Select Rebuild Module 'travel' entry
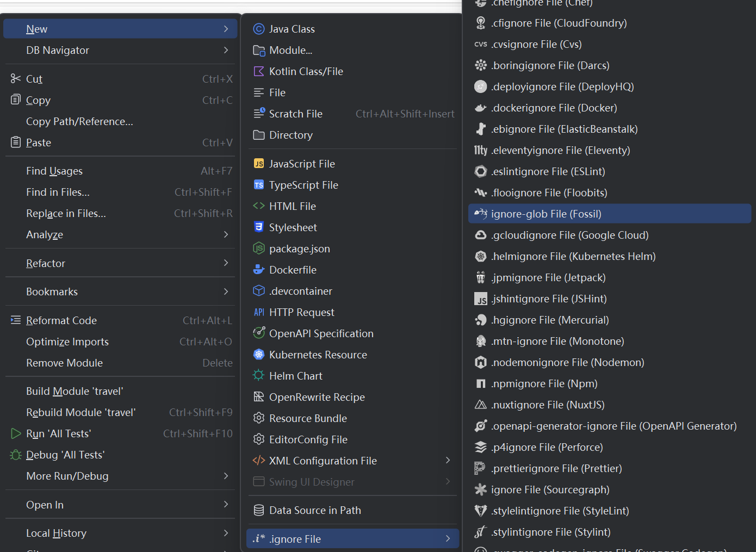This screenshot has height=552, width=756. pos(121,412)
